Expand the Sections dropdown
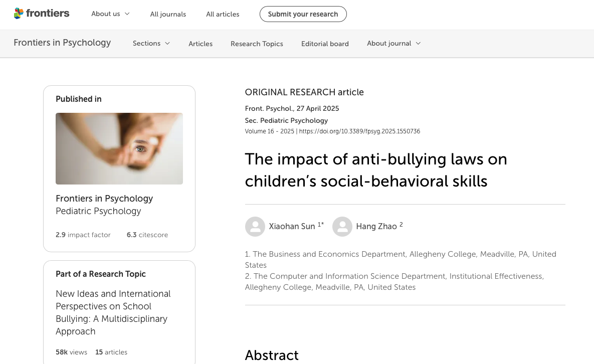The width and height of the screenshot is (594, 364). tap(151, 44)
